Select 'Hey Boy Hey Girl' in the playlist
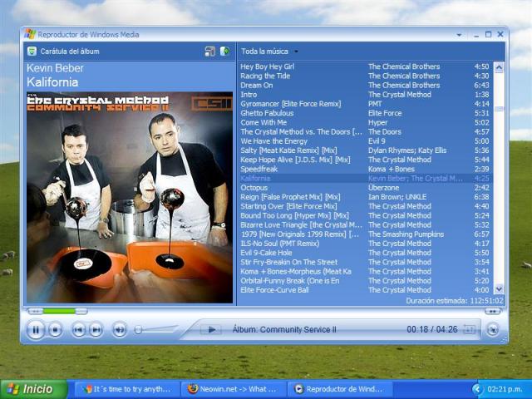 [366, 66]
